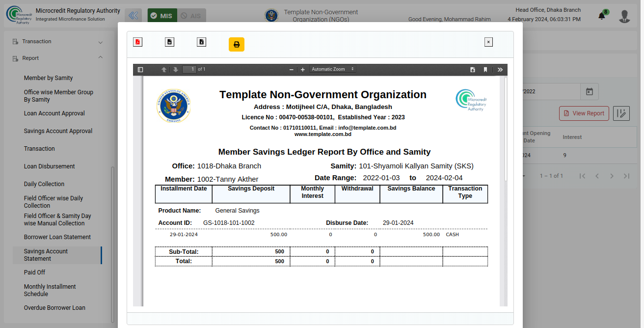This screenshot has height=328, width=644.
Task: Open Office wise Member Group By Samity
Action: 58,96
